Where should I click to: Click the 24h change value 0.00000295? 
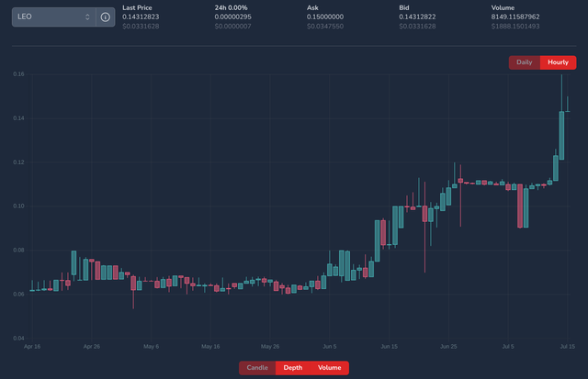click(232, 17)
